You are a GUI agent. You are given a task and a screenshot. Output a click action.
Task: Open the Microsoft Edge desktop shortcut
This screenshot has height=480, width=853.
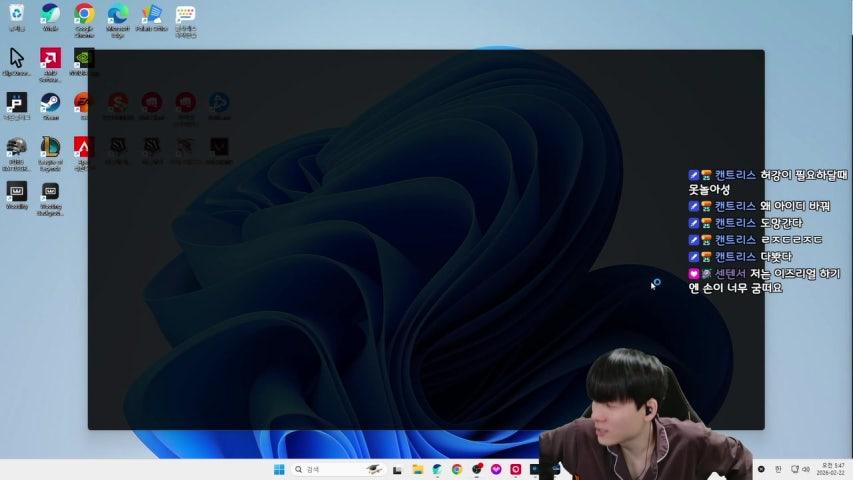(118, 14)
